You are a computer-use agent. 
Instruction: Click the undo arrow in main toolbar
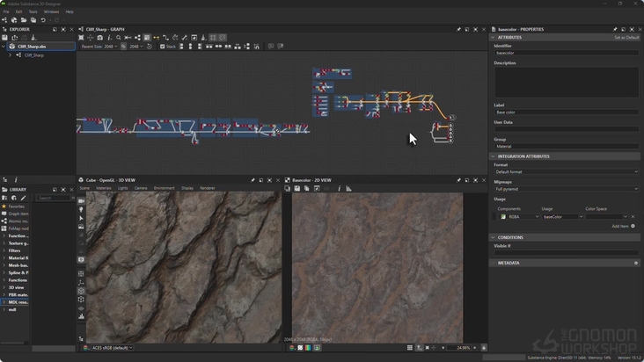pyautogui.click(x=43, y=20)
